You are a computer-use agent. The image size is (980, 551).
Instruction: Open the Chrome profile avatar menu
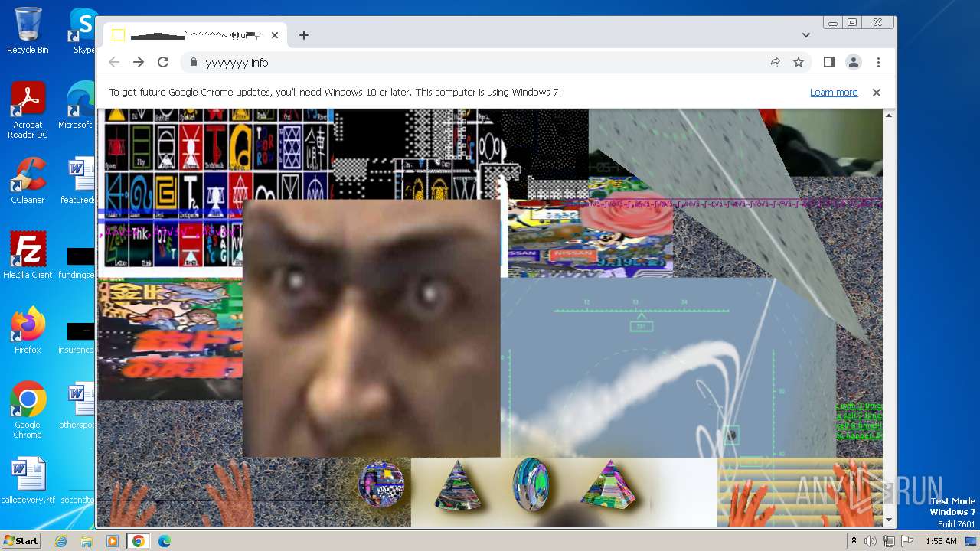(853, 62)
